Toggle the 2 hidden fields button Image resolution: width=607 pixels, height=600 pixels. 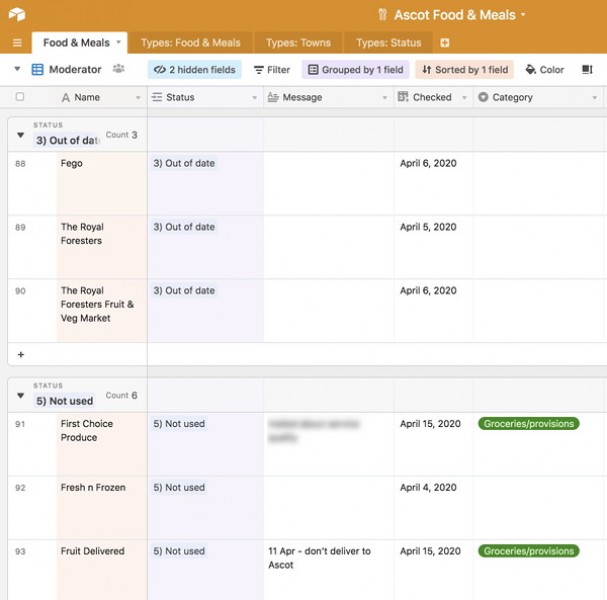click(x=195, y=70)
